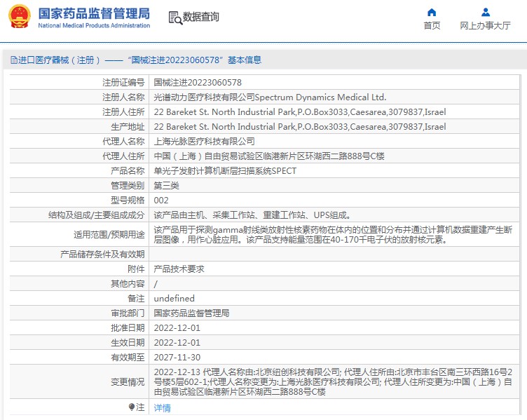Image resolution: width=527 pixels, height=420 pixels.
Task: Click 国家药品监督管理局 site title
Action: (94, 13)
